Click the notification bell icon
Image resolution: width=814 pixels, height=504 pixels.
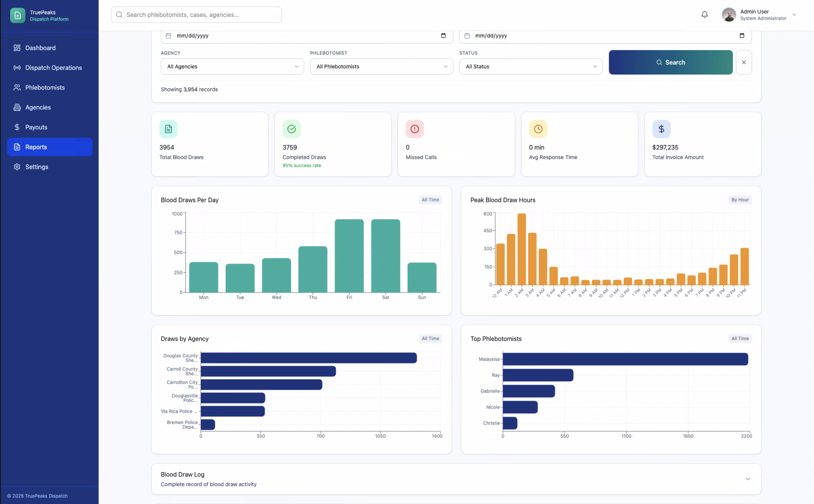[x=704, y=14]
